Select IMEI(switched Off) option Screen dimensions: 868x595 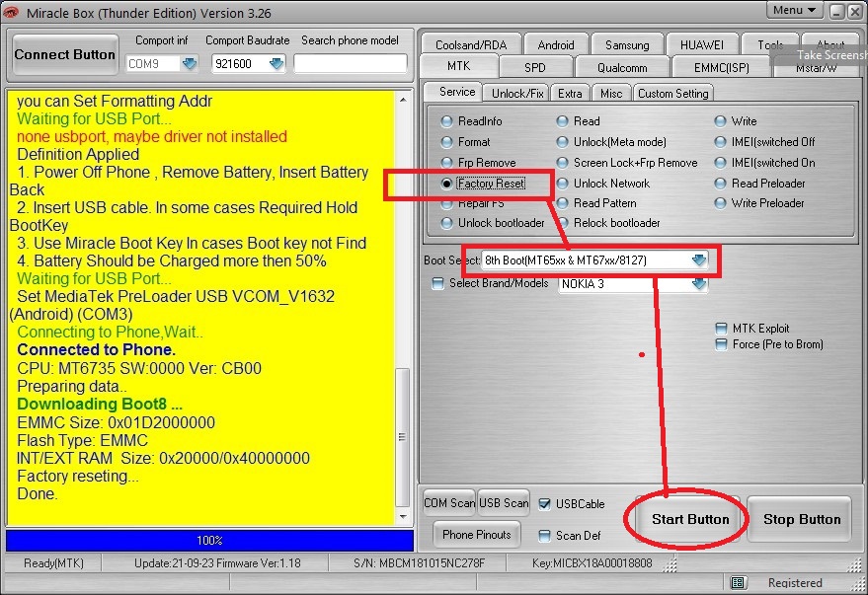[x=720, y=142]
